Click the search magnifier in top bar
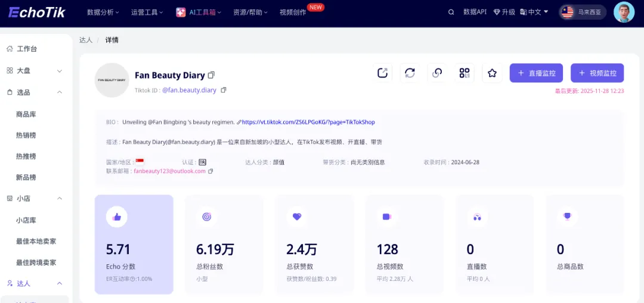Image resolution: width=644 pixels, height=303 pixels. pyautogui.click(x=451, y=12)
